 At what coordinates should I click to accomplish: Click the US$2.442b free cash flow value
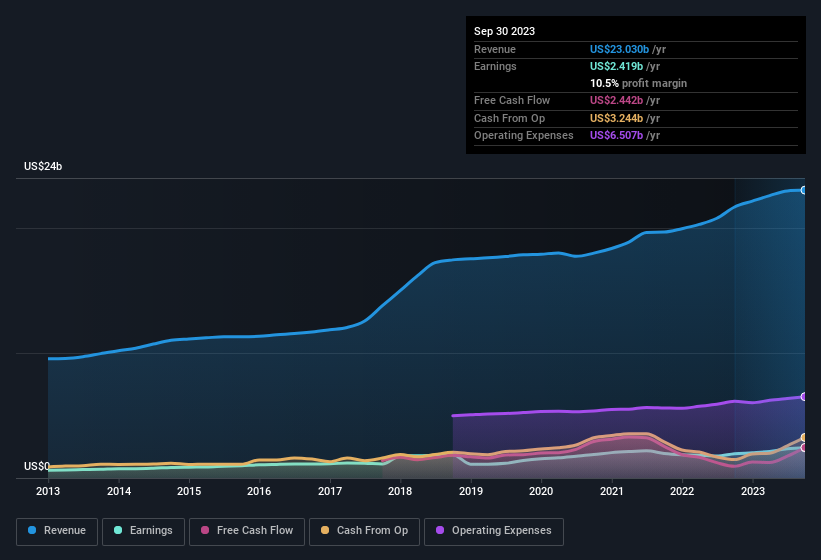coord(616,100)
